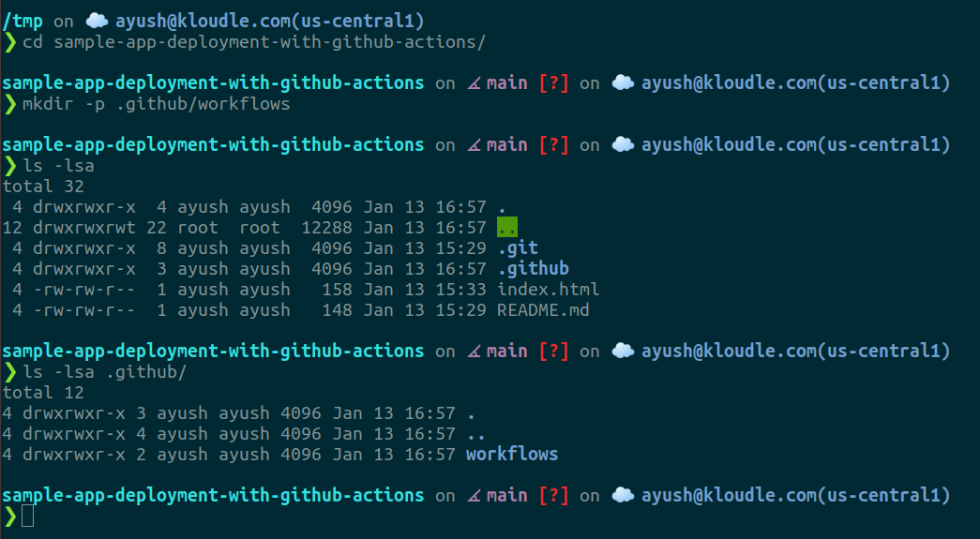
Task: Click the git branch icon above the mkdir command
Action: coord(471,83)
